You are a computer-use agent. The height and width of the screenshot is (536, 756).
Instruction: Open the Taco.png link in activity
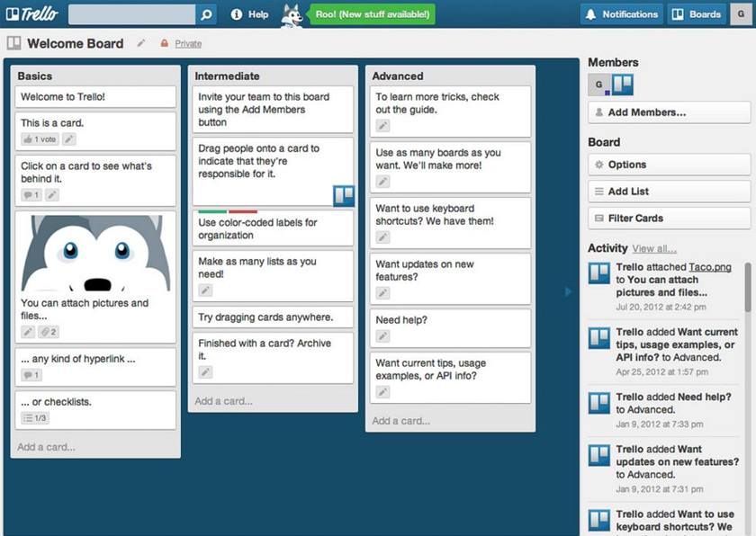click(x=710, y=267)
